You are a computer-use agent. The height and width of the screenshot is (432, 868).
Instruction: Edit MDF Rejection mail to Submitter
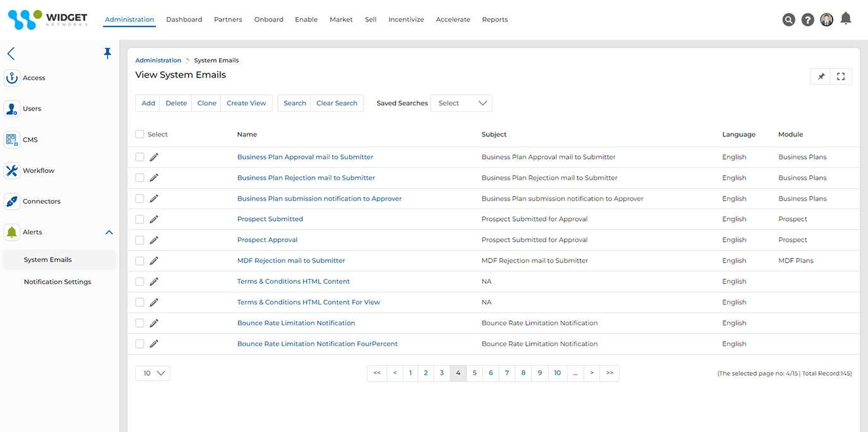point(154,260)
